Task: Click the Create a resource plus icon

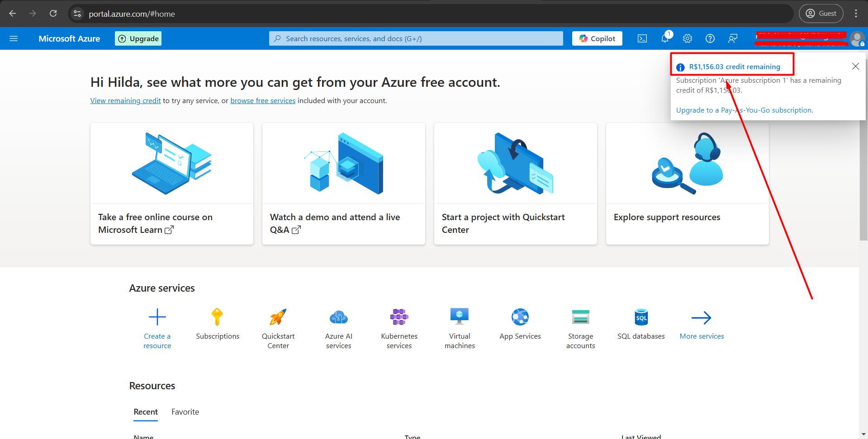Action: pos(157,317)
